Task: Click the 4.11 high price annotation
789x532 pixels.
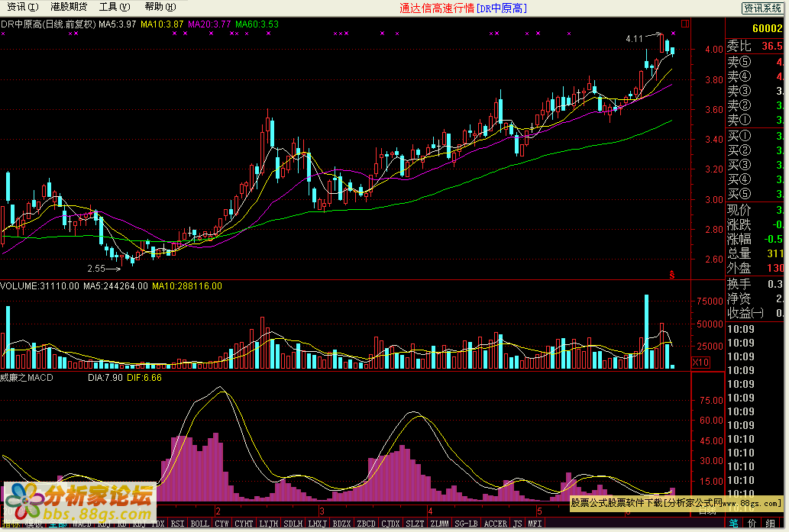Action: click(634, 39)
